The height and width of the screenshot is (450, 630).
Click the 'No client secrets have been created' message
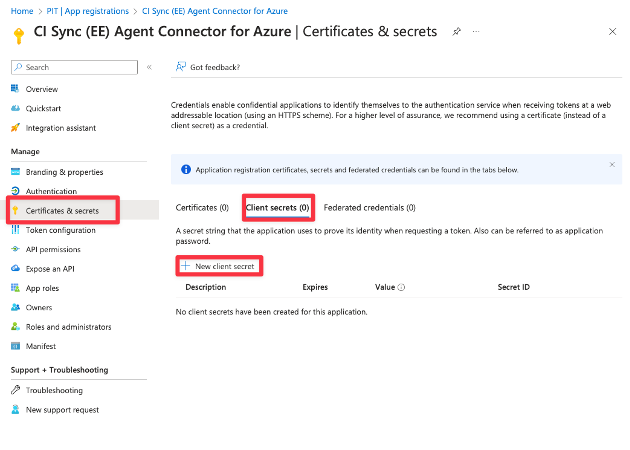[x=272, y=312]
